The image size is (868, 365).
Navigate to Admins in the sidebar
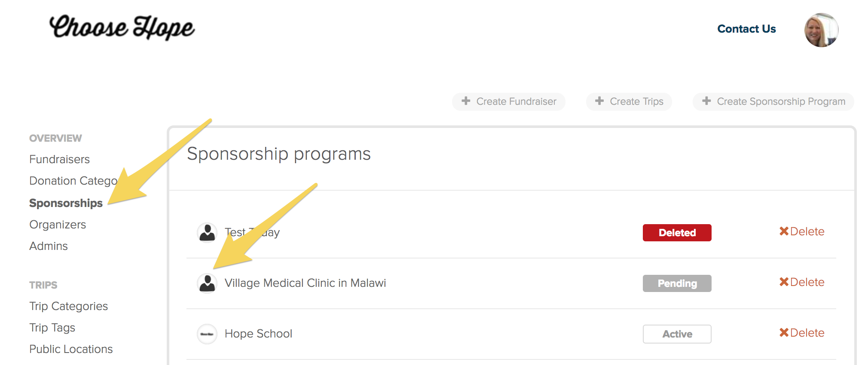(49, 246)
